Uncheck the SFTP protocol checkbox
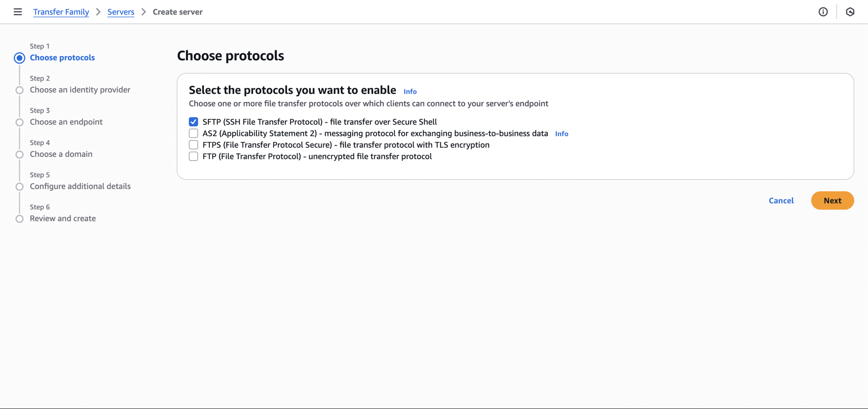The image size is (868, 409). [x=193, y=122]
